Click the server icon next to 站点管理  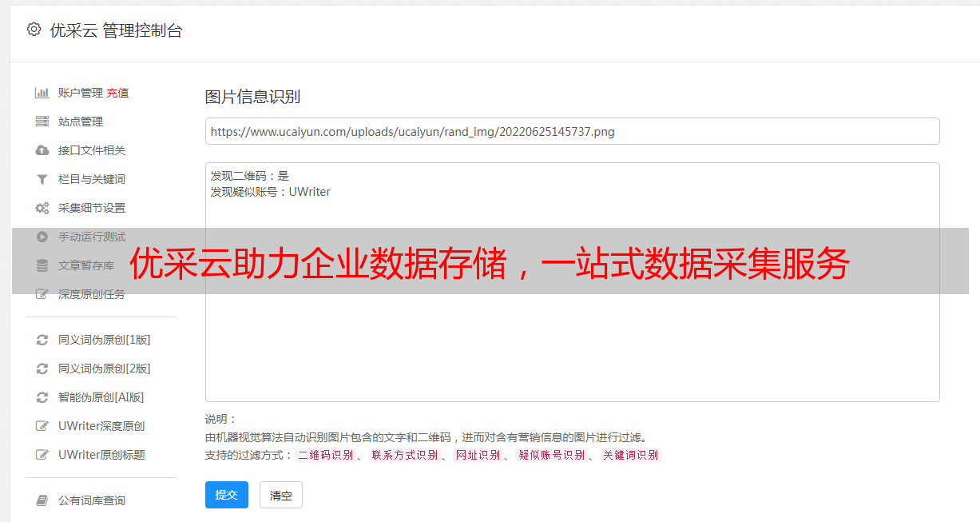click(42, 122)
